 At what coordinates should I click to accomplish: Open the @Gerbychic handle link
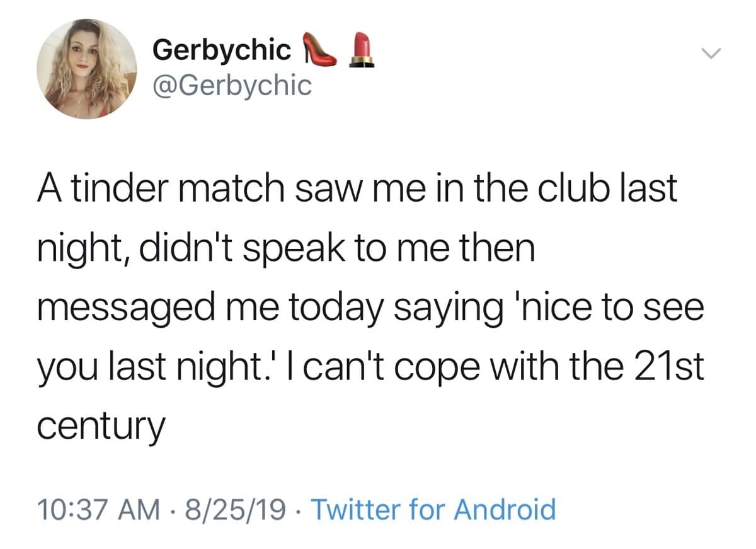coord(232,85)
